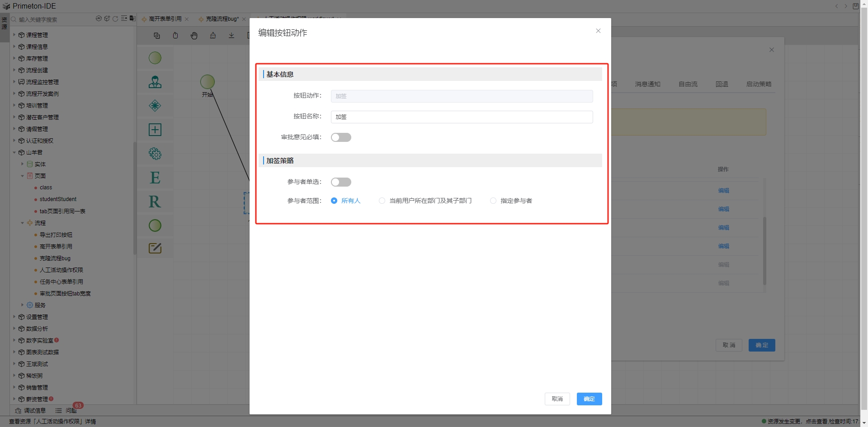Click the download icon in canvas toolbar
Image resolution: width=868 pixels, height=427 pixels.
click(x=231, y=36)
